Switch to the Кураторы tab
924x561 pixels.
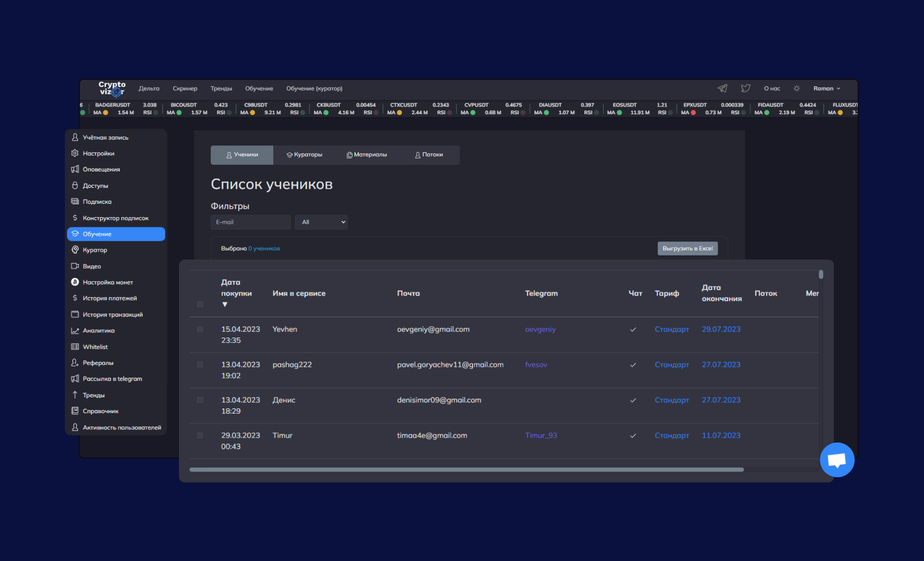pos(304,155)
